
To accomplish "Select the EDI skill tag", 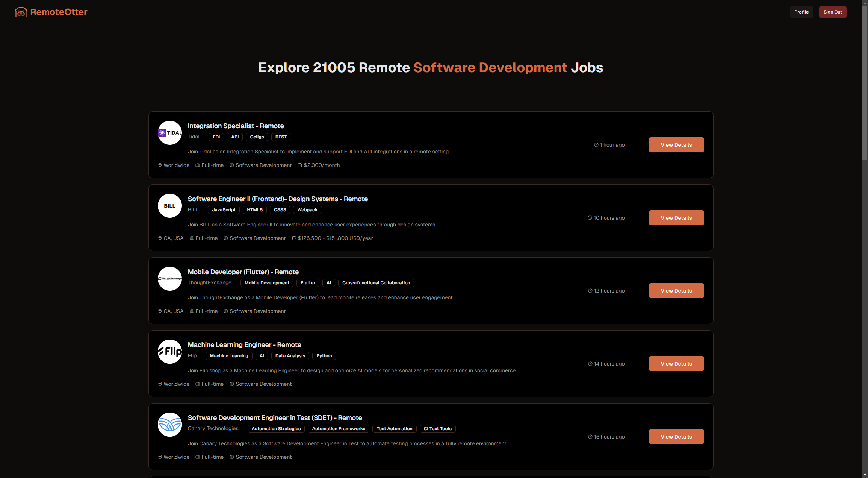I will coord(216,137).
